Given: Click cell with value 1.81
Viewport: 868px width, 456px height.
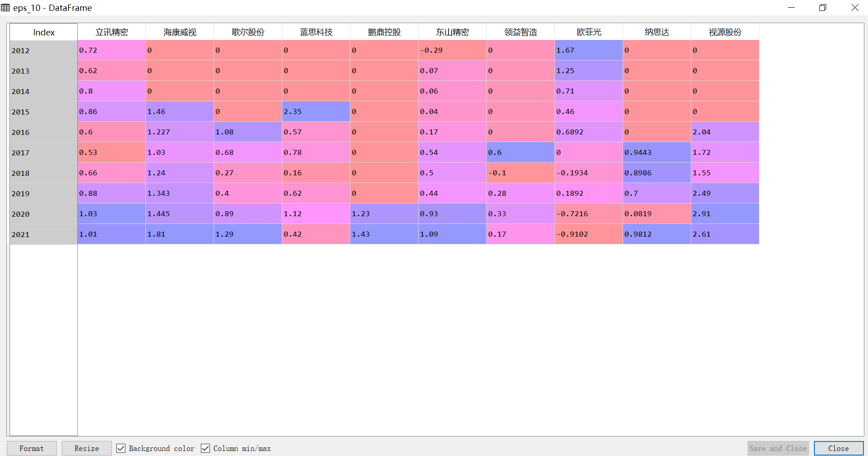Looking at the screenshot, I should coord(180,234).
